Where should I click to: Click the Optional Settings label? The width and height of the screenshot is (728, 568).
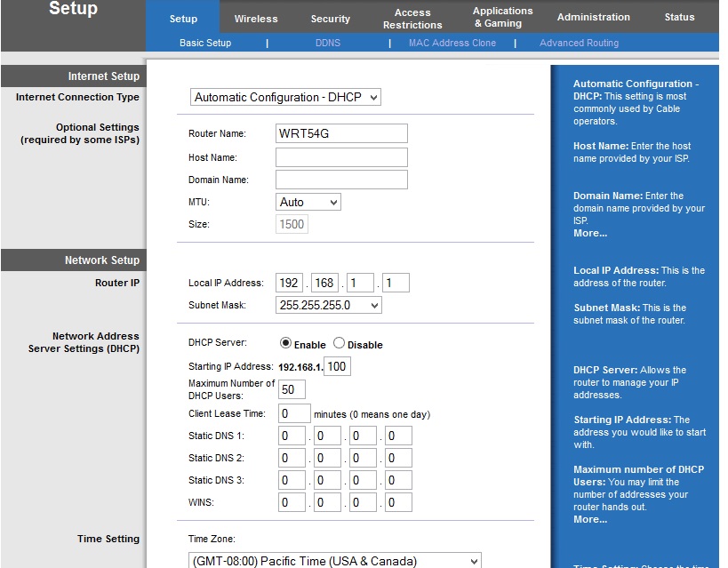[80, 133]
